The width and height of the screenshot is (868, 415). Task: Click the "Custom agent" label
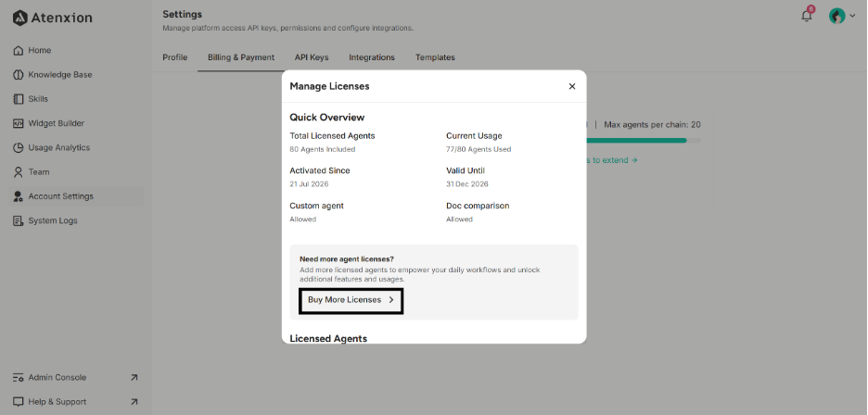[x=316, y=206]
